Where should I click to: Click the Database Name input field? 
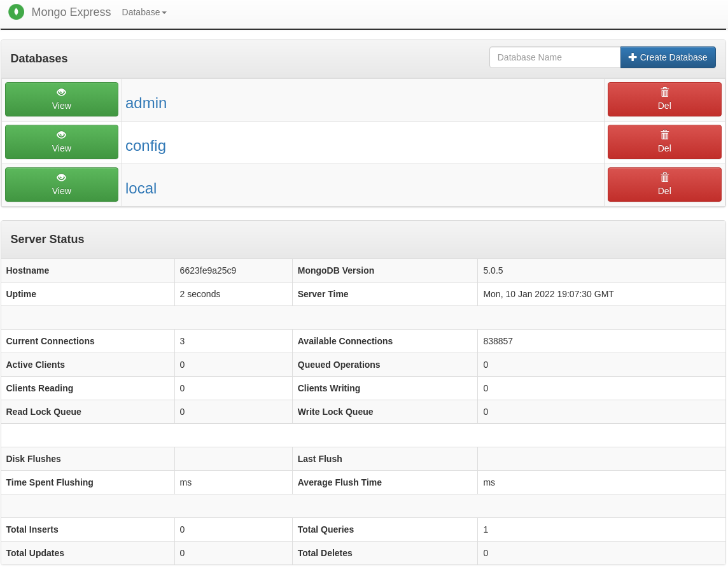pos(554,57)
